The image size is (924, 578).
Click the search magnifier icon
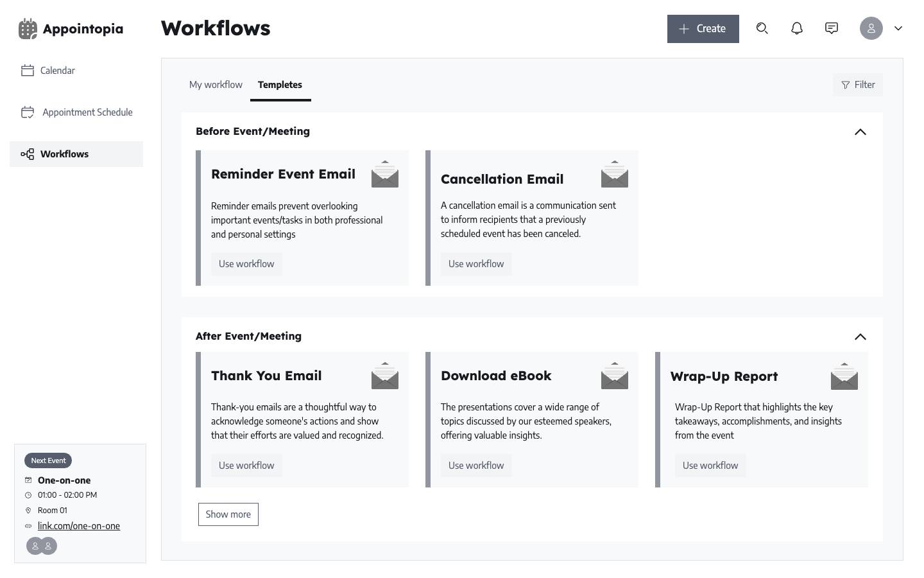(762, 28)
